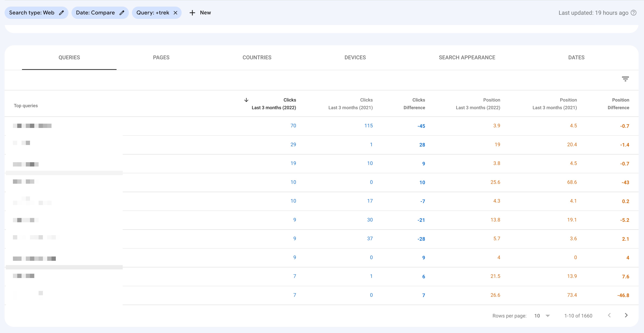Click the sort descending arrow on Clicks 2022
This screenshot has width=644, height=333.
(x=246, y=100)
